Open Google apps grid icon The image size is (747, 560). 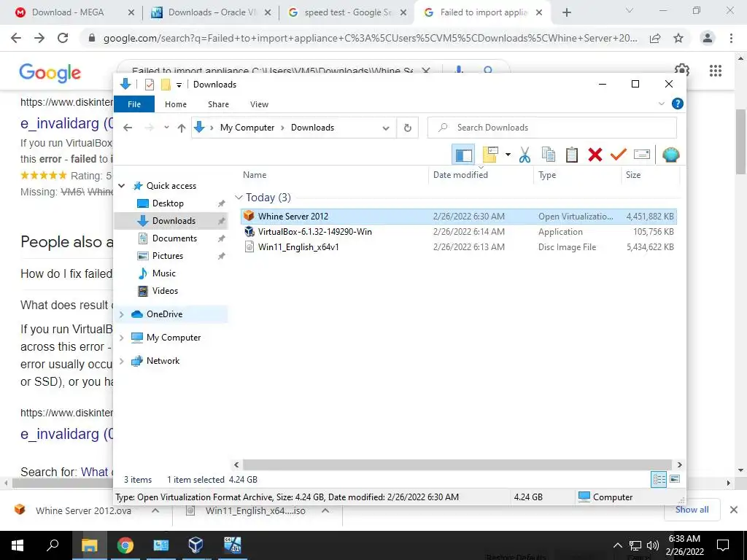716,71
